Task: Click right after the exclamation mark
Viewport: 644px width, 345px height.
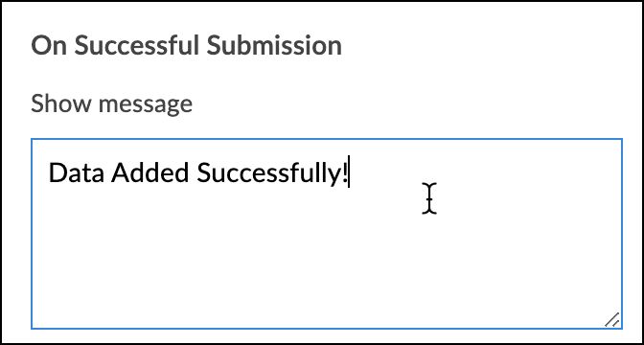Action: click(x=349, y=172)
